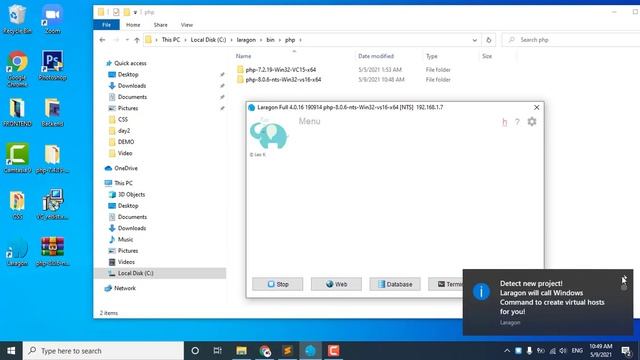Click laragon in the address breadcrumb
Image resolution: width=640 pixels, height=360 pixels.
click(x=246, y=40)
